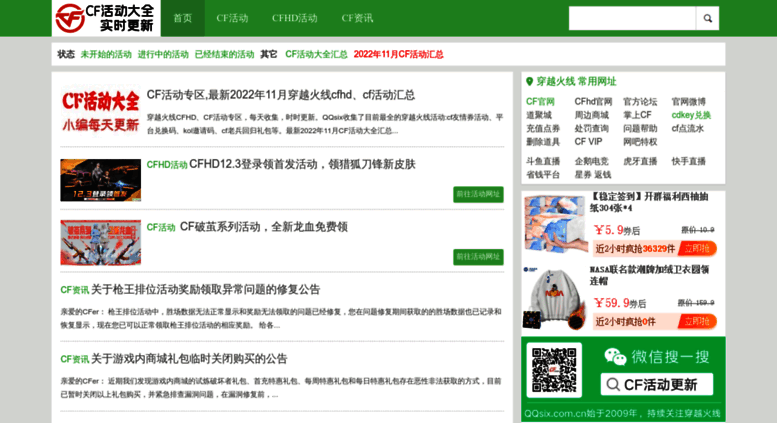Screen dimensions: 777x423
Task: Open the 网吧特权 link
Action: pos(640,142)
